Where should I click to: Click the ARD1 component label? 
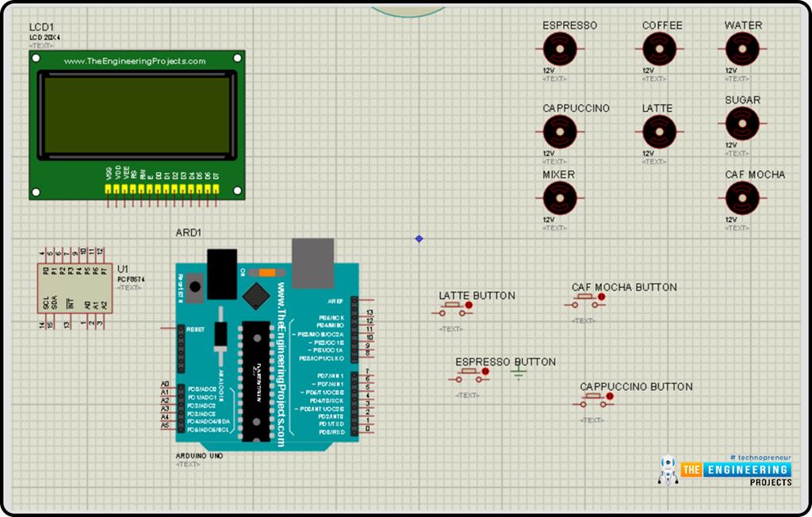(x=188, y=233)
